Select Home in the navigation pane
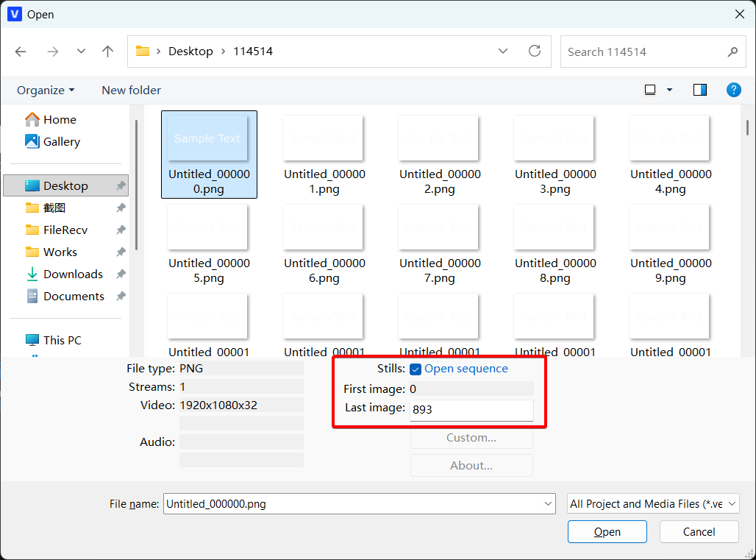756x560 pixels. [57, 119]
